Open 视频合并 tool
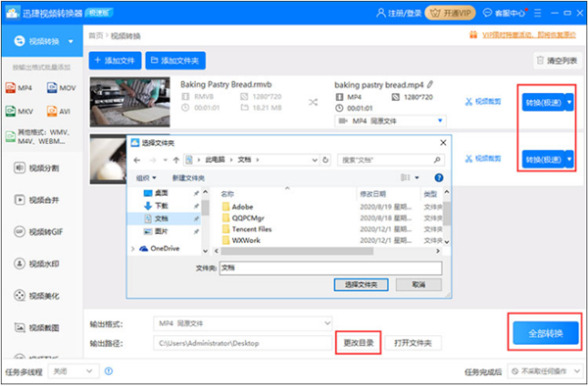The height and width of the screenshot is (386, 588). 36,200
